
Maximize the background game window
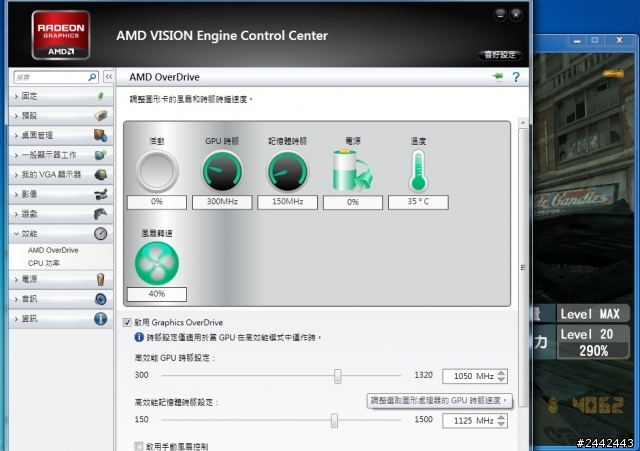595,40
